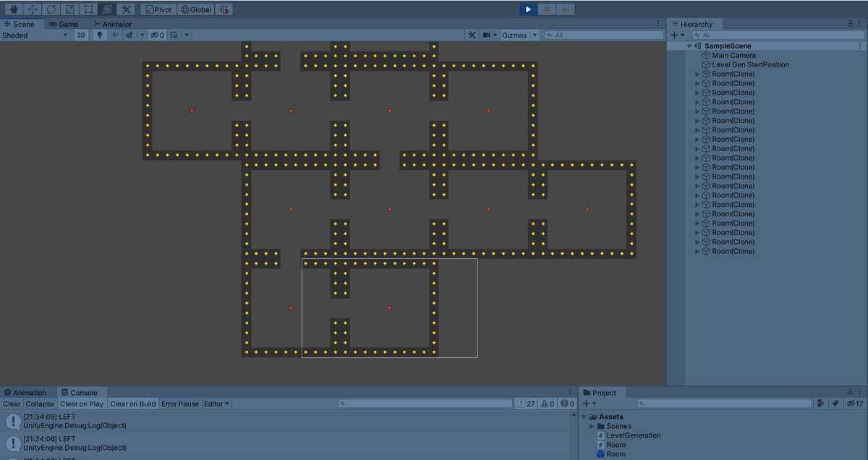
Task: Open component editor tools in Scene bar
Action: tap(472, 35)
